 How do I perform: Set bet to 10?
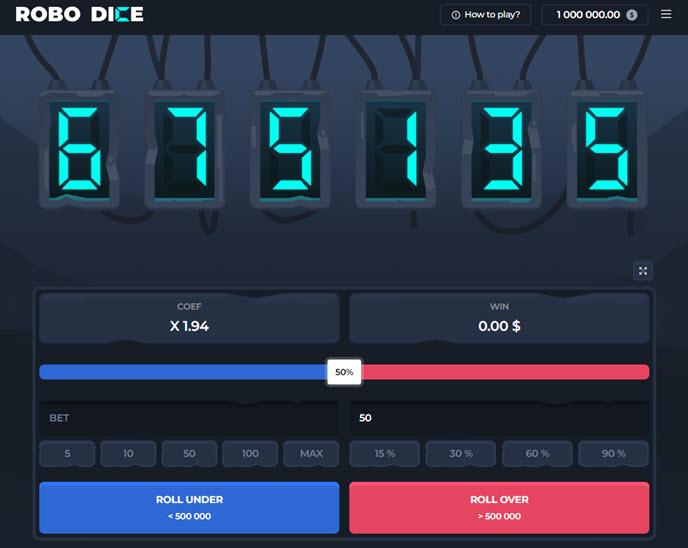coord(128,454)
